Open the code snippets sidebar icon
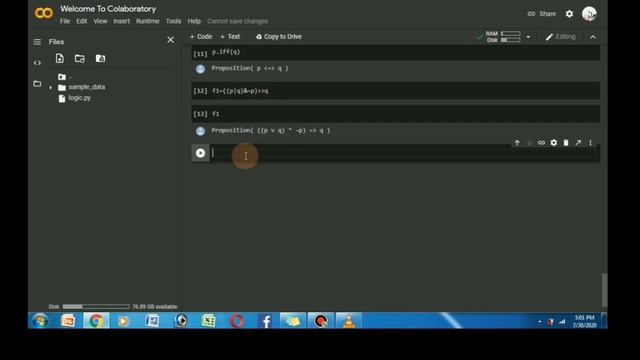The height and width of the screenshot is (360, 640). click(x=37, y=63)
